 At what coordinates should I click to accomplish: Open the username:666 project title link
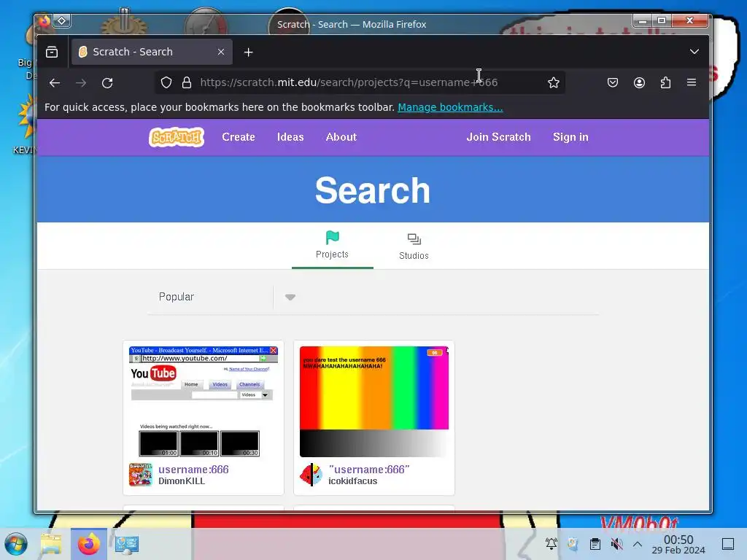point(193,470)
